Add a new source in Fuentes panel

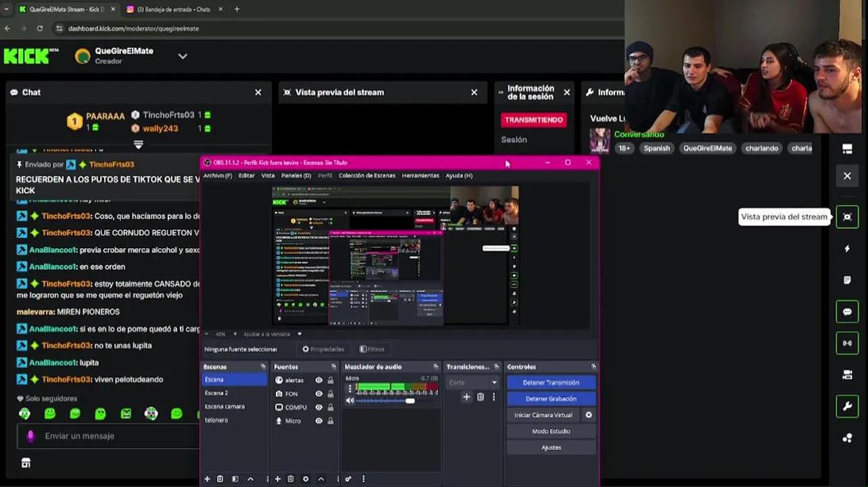pos(277,479)
